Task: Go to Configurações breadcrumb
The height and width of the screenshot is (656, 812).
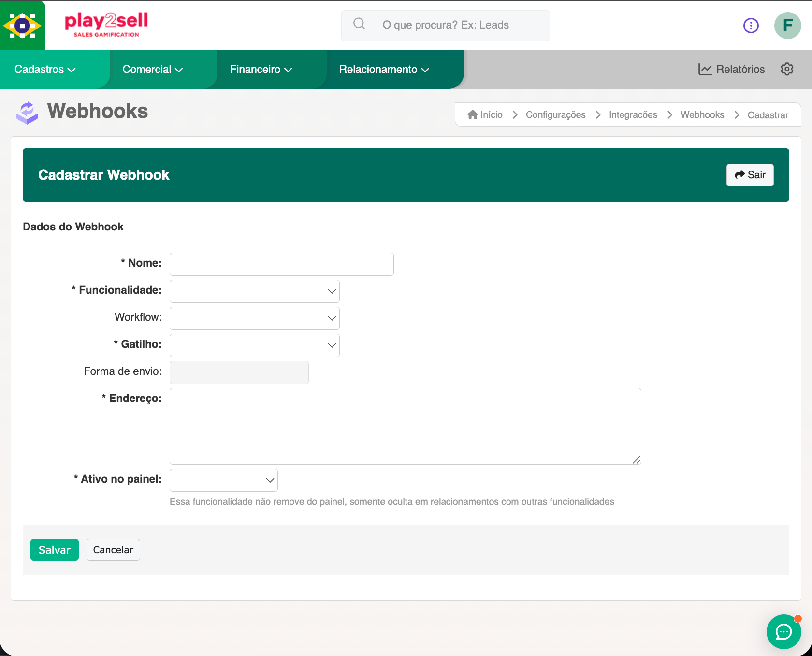Action: click(x=555, y=114)
